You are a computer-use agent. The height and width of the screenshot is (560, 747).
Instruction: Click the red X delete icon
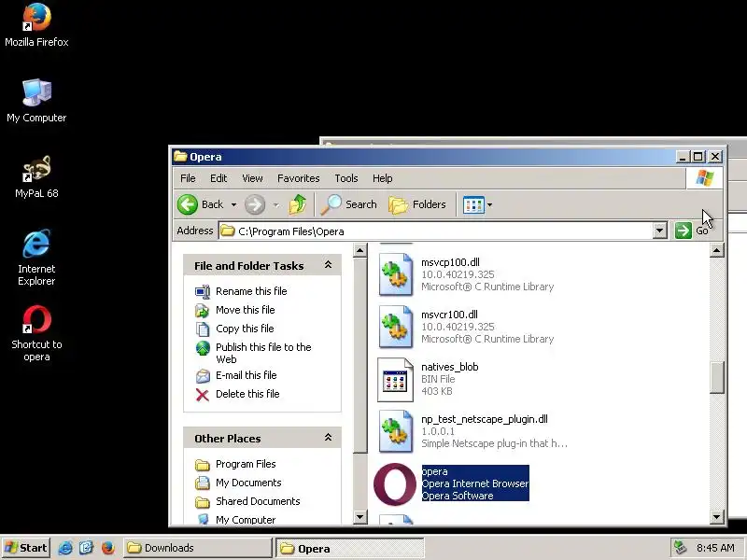tap(203, 395)
